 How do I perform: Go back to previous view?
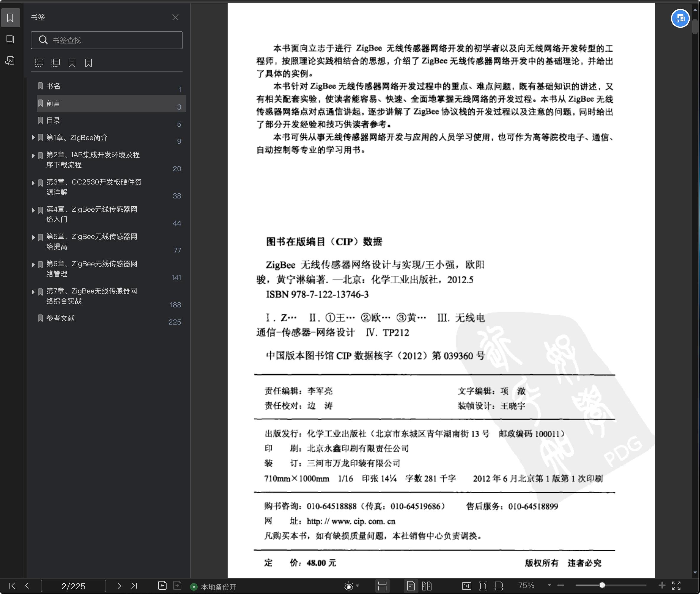[162, 586]
